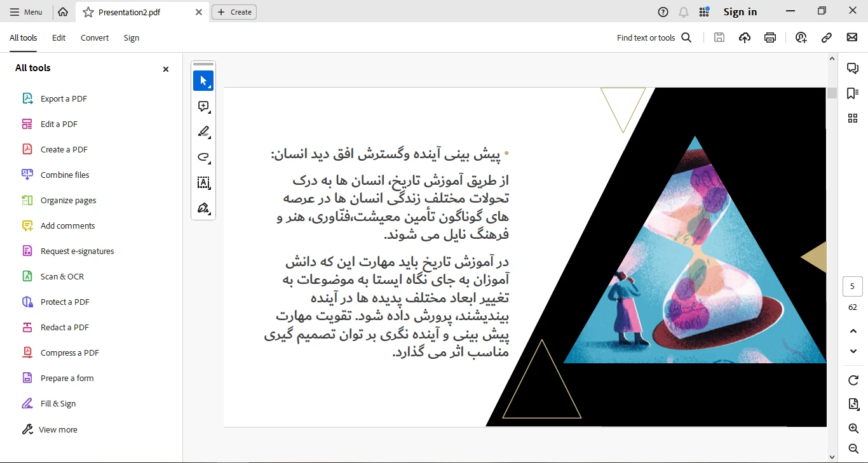The image size is (868, 463).
Task: Click the share link icon
Action: point(827,37)
